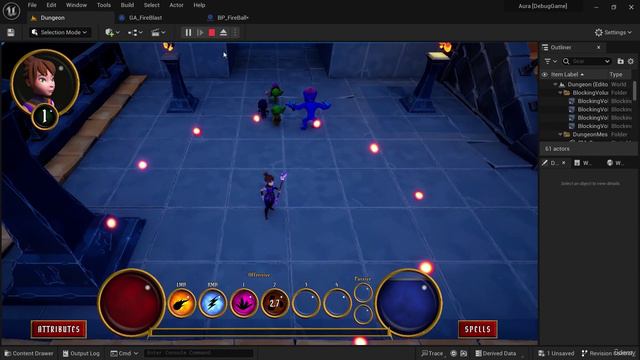Click the save floppy disk icon
The height and width of the screenshot is (360, 640).
click(11, 33)
